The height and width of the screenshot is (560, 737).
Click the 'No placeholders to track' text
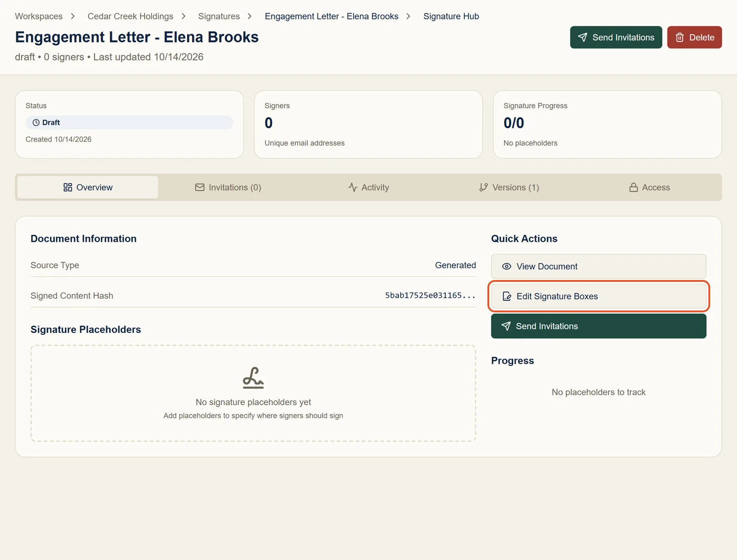click(x=599, y=392)
